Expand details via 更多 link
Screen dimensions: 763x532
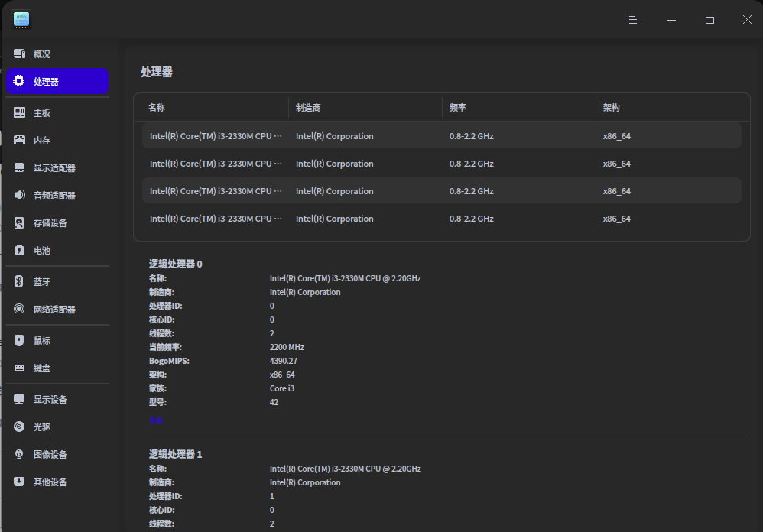156,420
